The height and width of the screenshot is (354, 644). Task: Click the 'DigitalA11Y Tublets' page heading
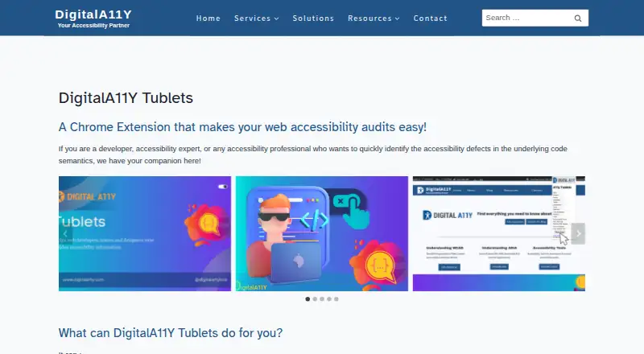pos(126,98)
